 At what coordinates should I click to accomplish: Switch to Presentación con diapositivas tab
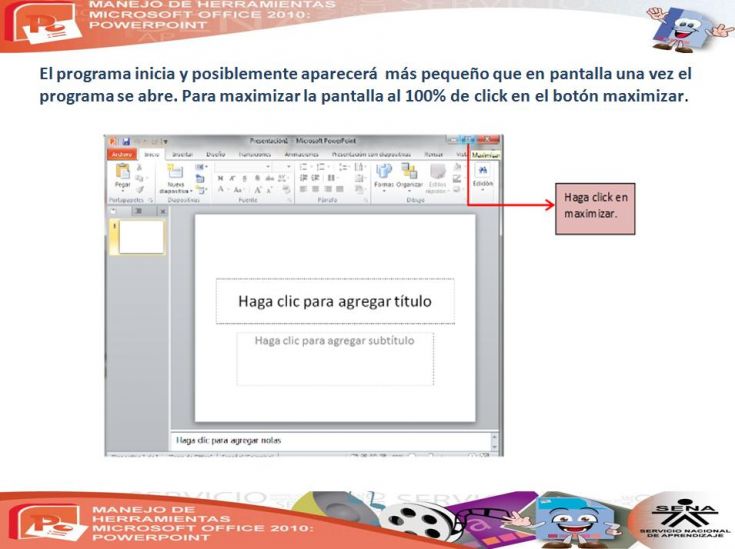tap(371, 154)
